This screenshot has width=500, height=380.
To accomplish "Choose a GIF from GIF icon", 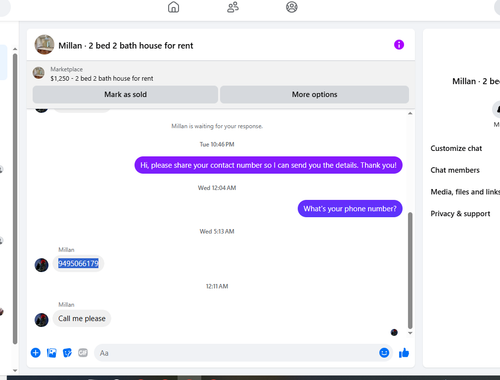I will [83, 353].
